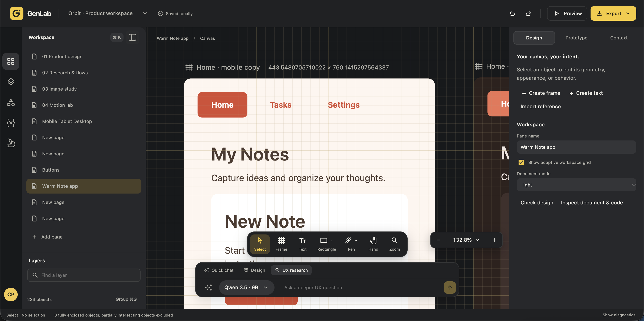Click the sparkle AI icon beside model selector
644x321 pixels.
pyautogui.click(x=208, y=288)
